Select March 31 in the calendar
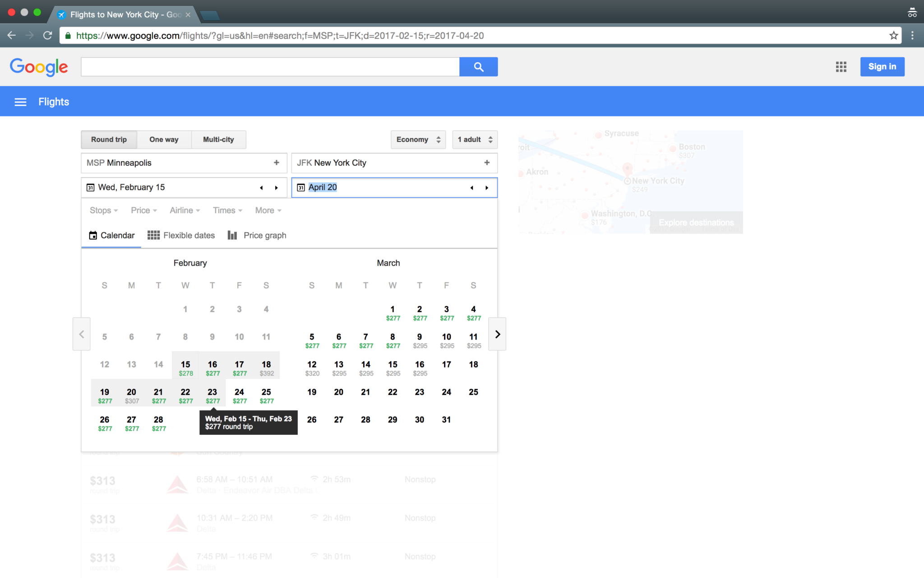The height and width of the screenshot is (578, 924). 446,420
